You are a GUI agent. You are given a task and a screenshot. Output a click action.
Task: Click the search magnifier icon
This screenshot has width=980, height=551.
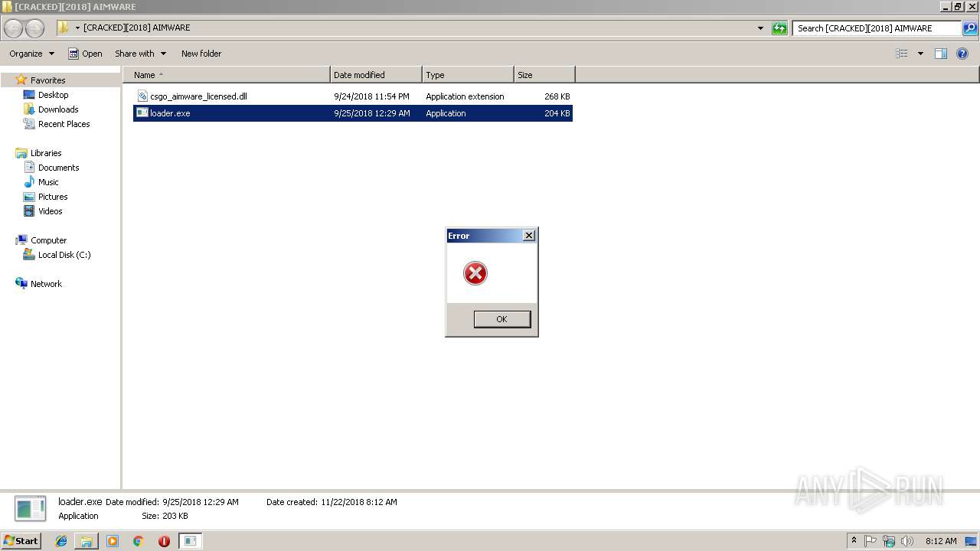(x=970, y=28)
